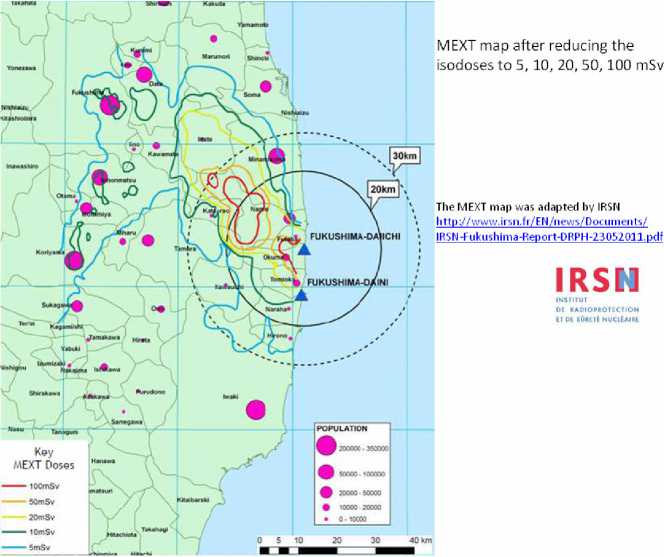Click the 30km zone label box
Viewport: 664px width, 557px height.
[x=404, y=156]
